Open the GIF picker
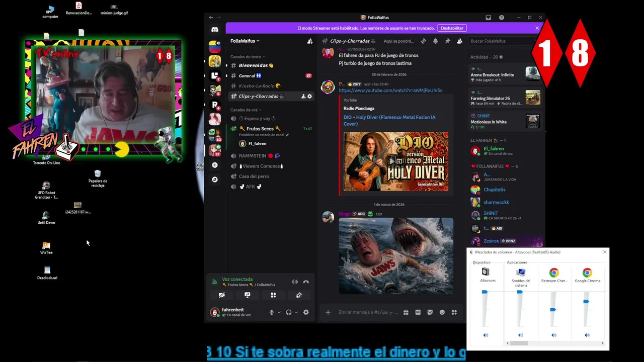This screenshot has height=362, width=644. point(418,312)
